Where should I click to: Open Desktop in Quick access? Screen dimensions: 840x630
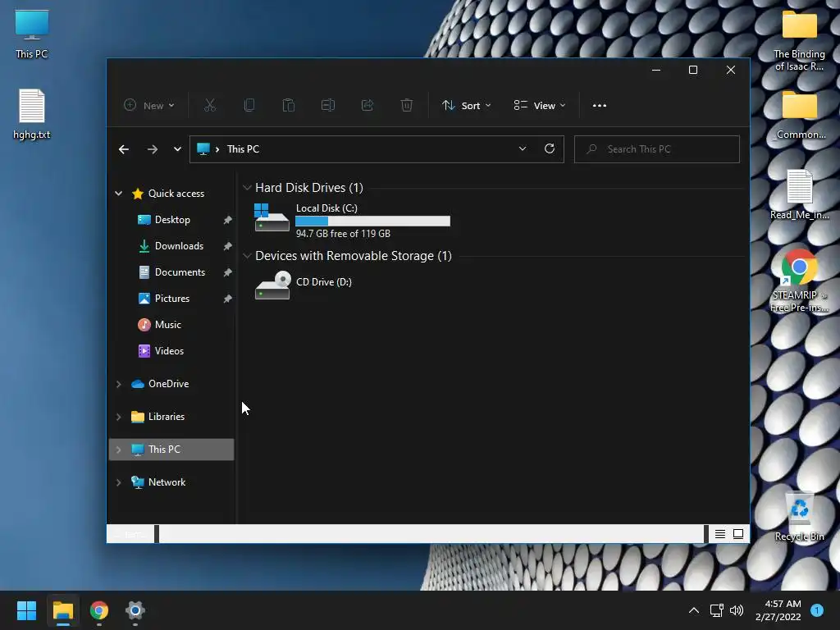click(x=172, y=220)
